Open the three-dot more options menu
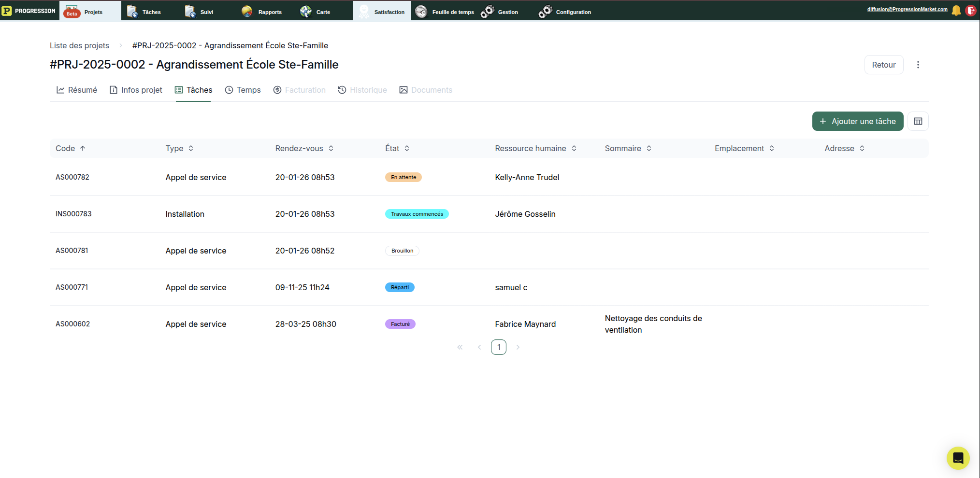This screenshot has width=980, height=478. [918, 65]
